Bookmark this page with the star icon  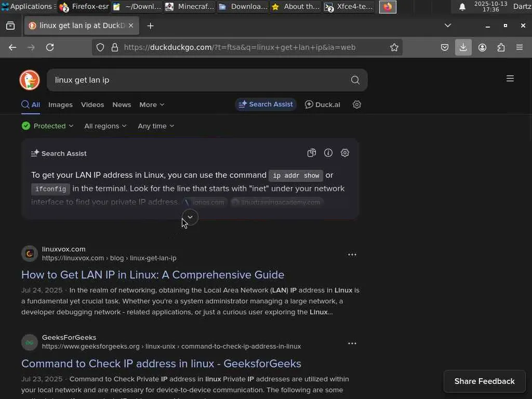tap(394, 47)
